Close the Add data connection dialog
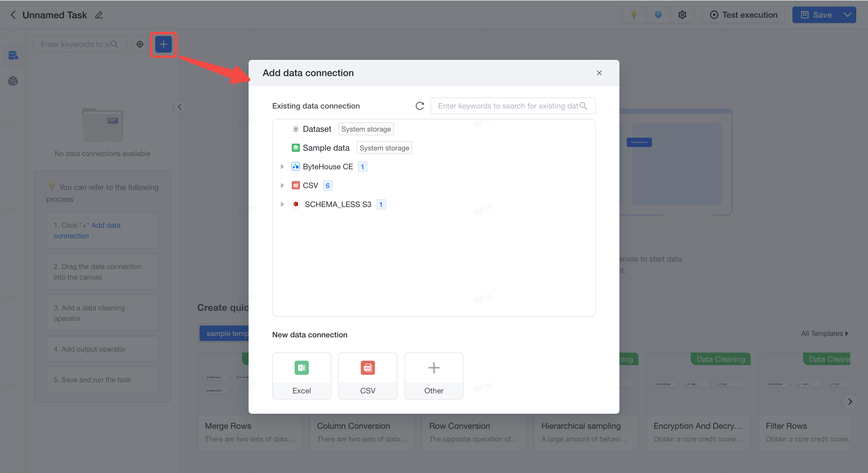This screenshot has height=473, width=868. [x=599, y=73]
